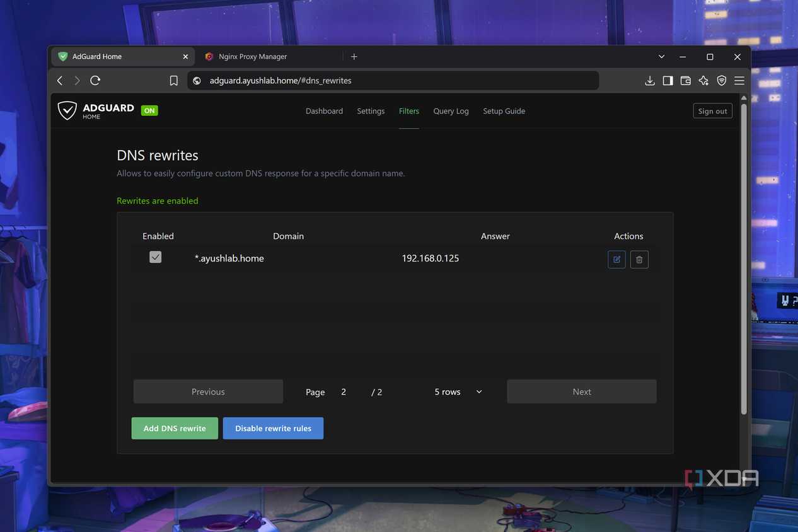Toggle the browser sidebar panel icon
This screenshot has width=798, height=532.
pyautogui.click(x=668, y=81)
